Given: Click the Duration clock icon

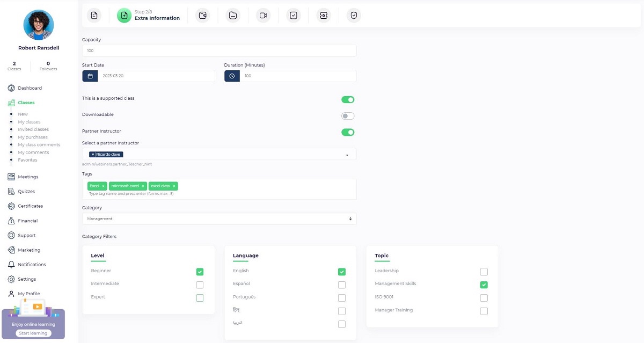Looking at the screenshot, I should (x=232, y=76).
